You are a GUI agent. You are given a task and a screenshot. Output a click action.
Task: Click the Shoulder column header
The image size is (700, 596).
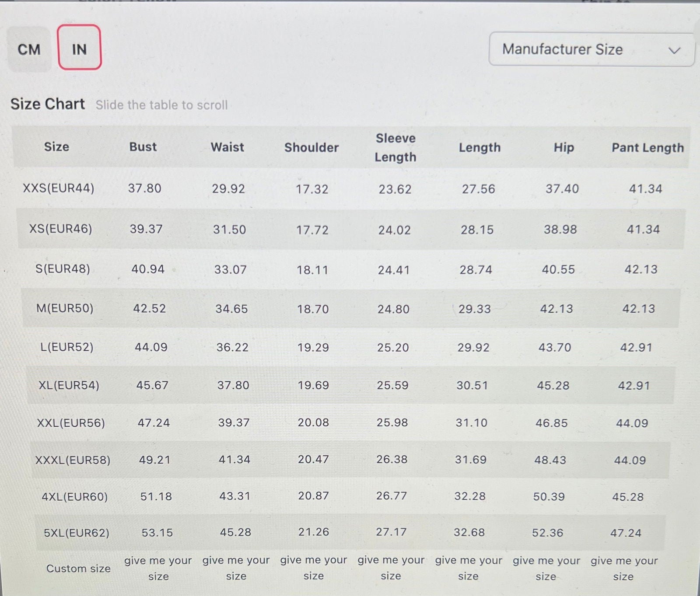point(311,148)
